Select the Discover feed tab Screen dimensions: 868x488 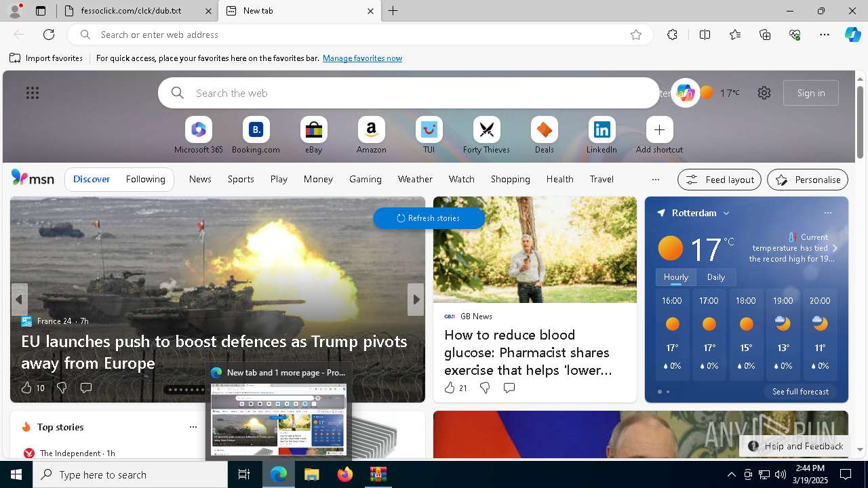point(92,179)
